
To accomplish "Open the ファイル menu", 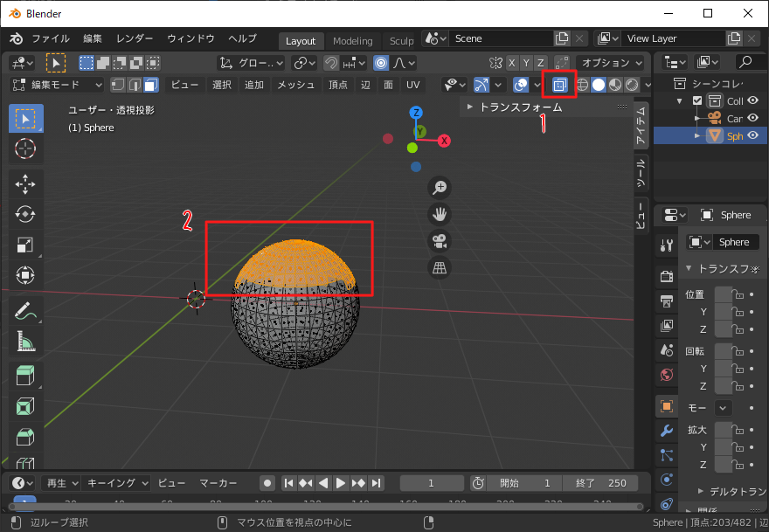I will pos(50,39).
